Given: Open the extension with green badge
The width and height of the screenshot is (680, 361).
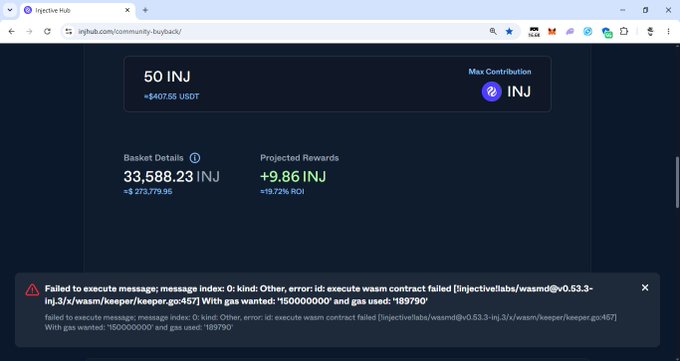Looking at the screenshot, I should [607, 32].
